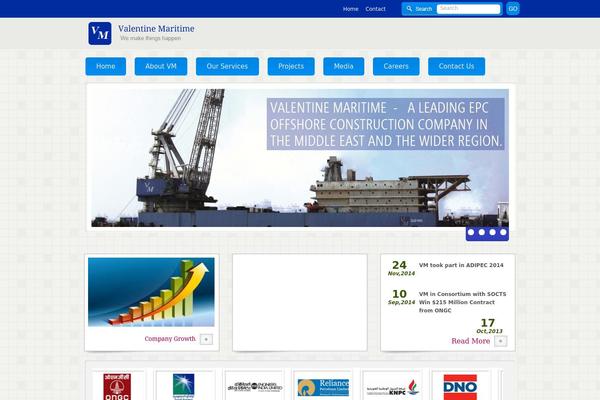The height and width of the screenshot is (400, 600).
Task: Open the KNPC client logo
Action: pyautogui.click(x=393, y=387)
